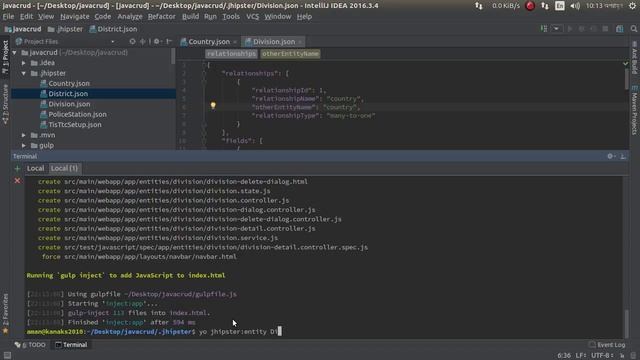Toggle the Terminal tool window button
640x360 pixels.
[71, 345]
